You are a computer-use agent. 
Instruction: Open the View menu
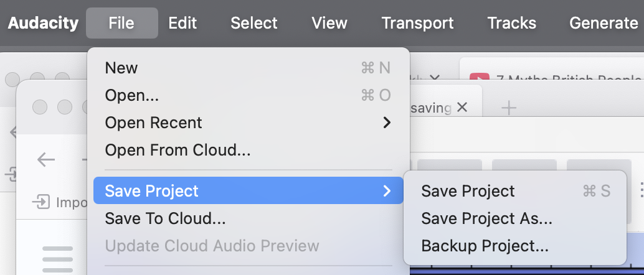click(329, 23)
